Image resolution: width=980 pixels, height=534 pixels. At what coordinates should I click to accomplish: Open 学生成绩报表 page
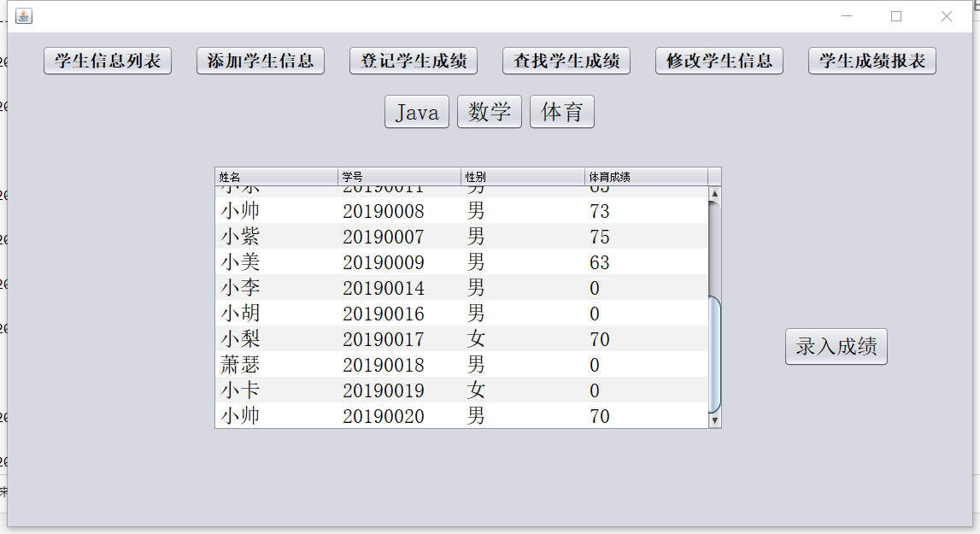click(871, 61)
